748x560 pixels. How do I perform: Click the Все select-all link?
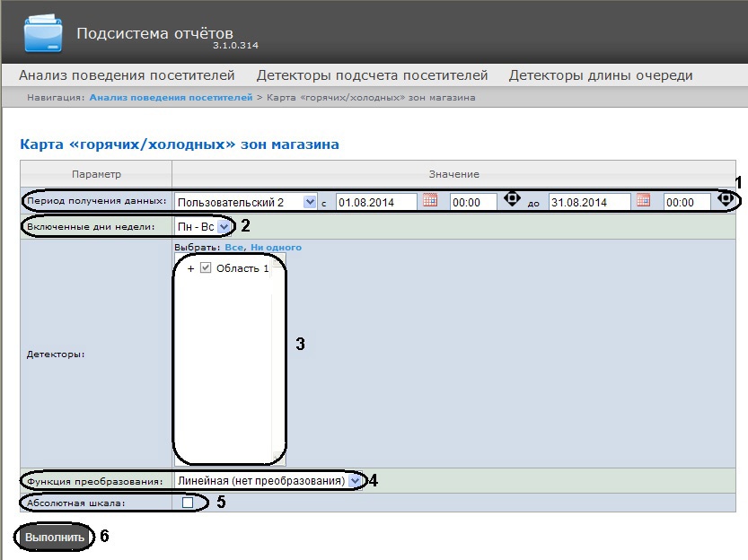click(233, 248)
